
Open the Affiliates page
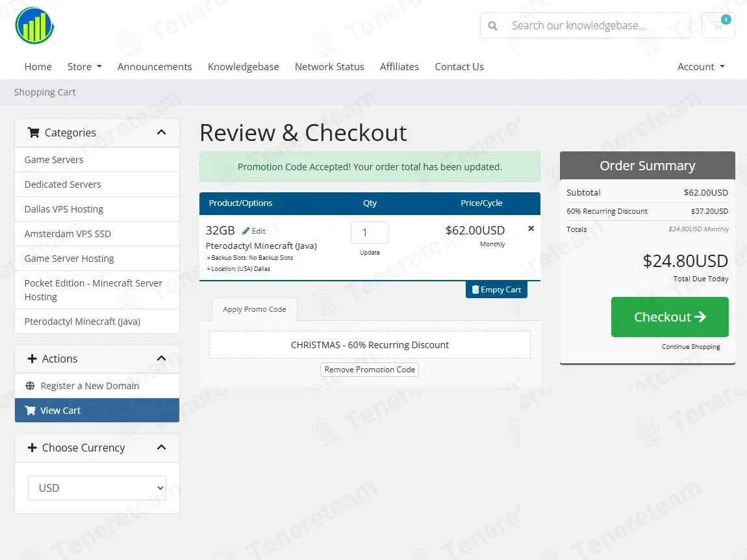pos(399,67)
